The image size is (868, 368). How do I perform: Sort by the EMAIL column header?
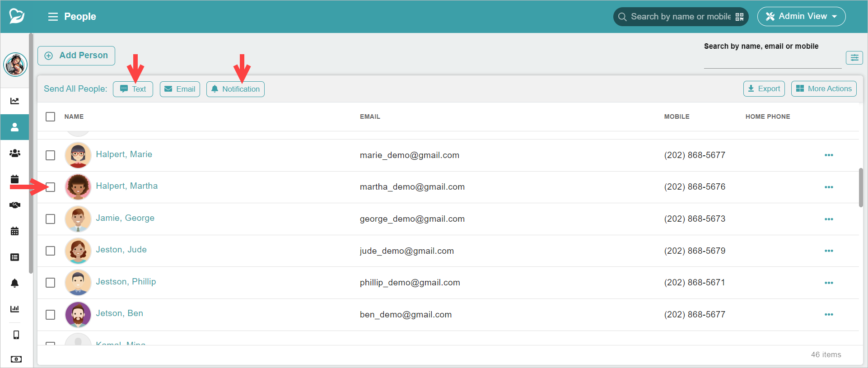[370, 116]
